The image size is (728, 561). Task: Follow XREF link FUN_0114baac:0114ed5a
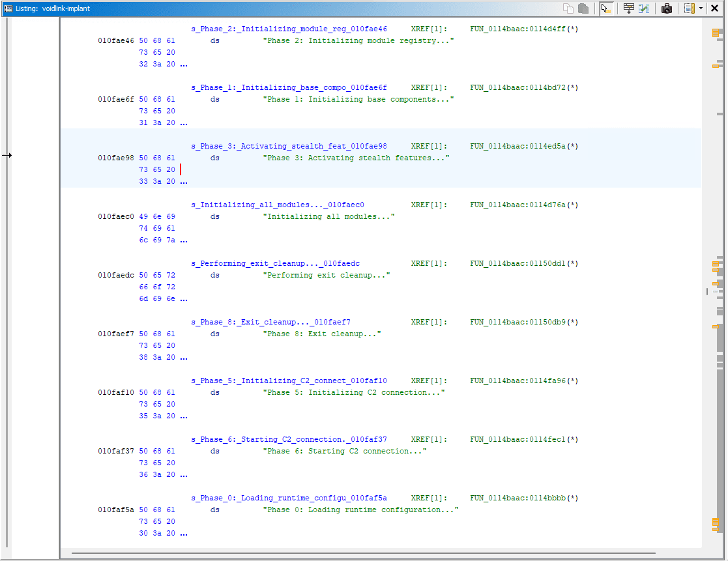[520, 146]
